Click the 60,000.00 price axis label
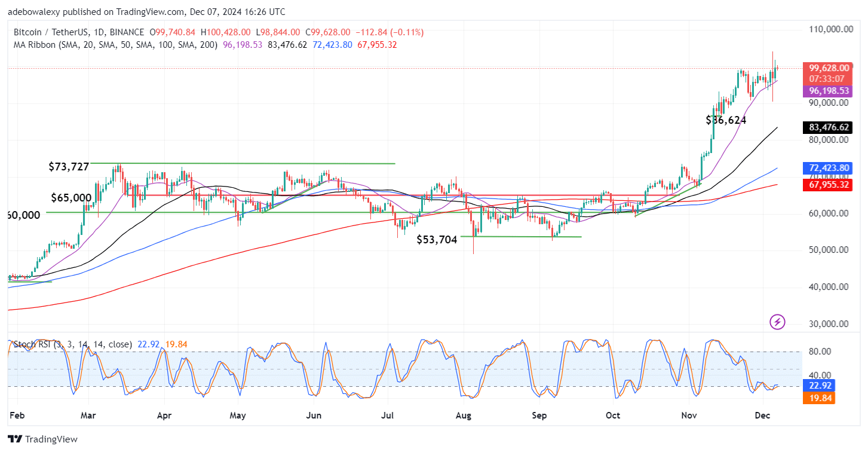Screen dimensions: 868x452 [827, 213]
